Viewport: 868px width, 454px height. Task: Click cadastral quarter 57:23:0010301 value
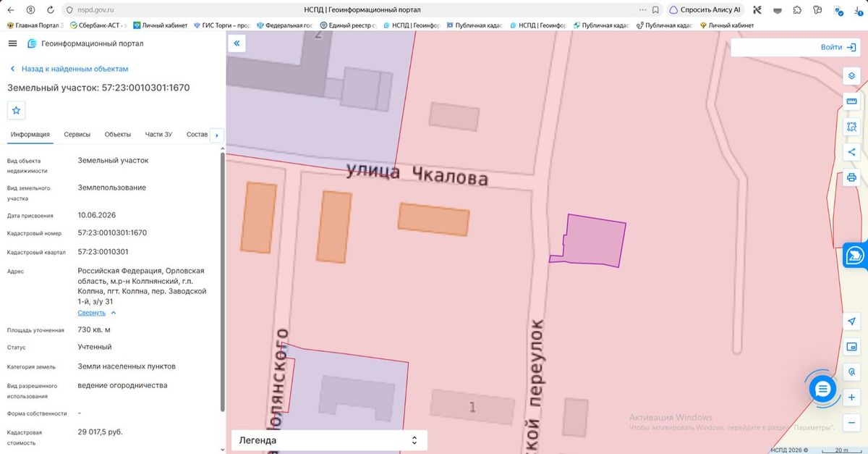(103, 252)
